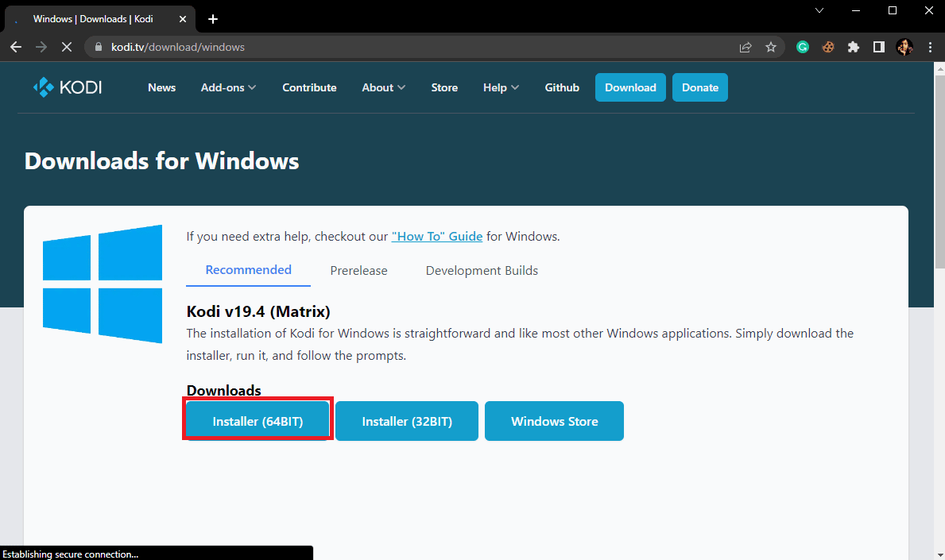The height and width of the screenshot is (560, 945).
Task: Click the Kodi logo in the header
Action: click(68, 87)
